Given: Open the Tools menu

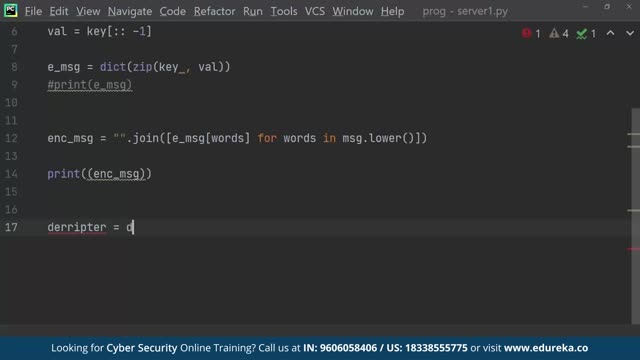Looking at the screenshot, I should [284, 11].
